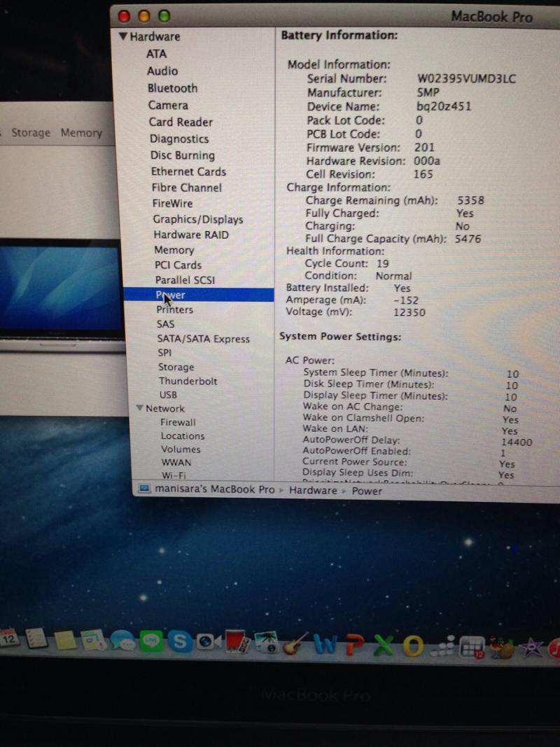Screen dimensions: 560x747
Task: Collapse the Network section triangle
Action: click(x=139, y=408)
